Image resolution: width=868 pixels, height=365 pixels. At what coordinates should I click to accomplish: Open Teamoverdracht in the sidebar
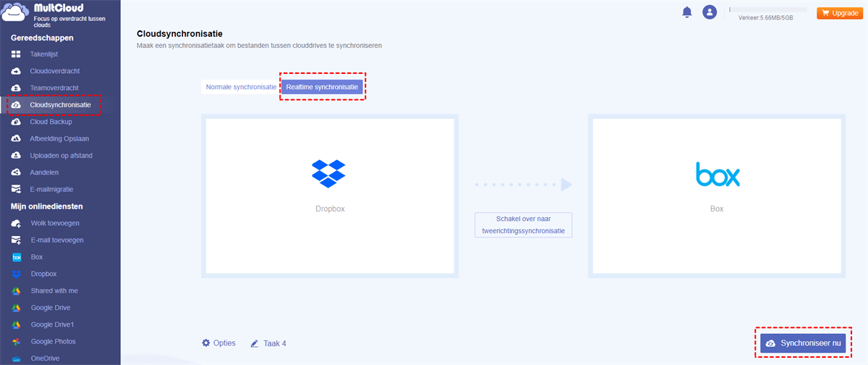click(x=54, y=88)
